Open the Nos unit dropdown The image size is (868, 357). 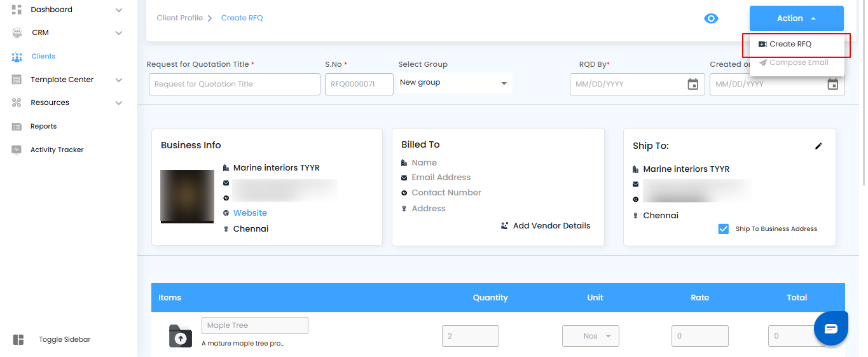590,336
